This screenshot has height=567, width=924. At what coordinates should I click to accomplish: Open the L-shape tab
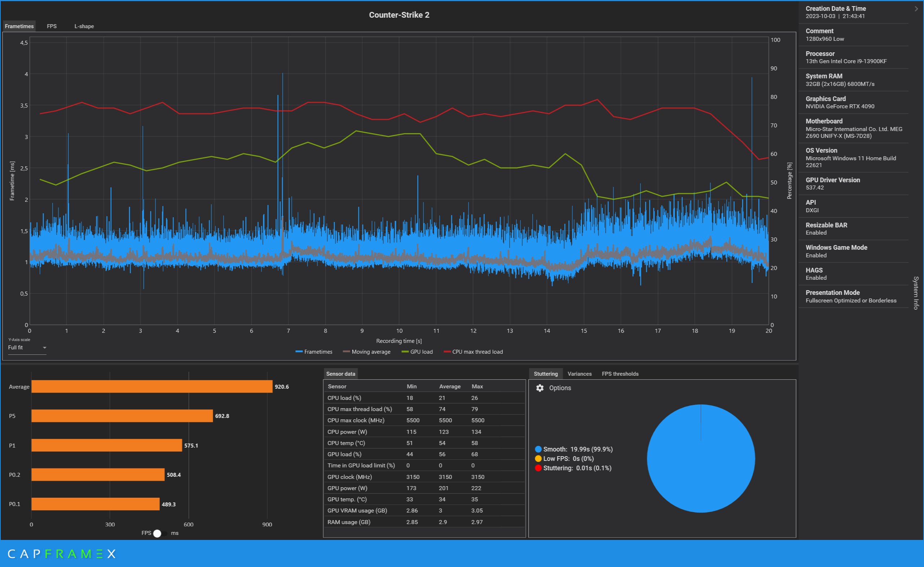click(x=84, y=26)
